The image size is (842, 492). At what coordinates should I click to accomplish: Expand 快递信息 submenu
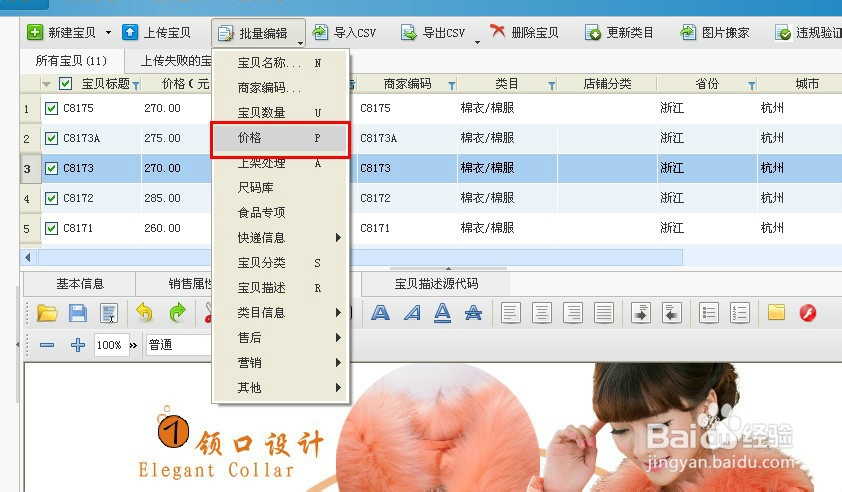[x=281, y=237]
